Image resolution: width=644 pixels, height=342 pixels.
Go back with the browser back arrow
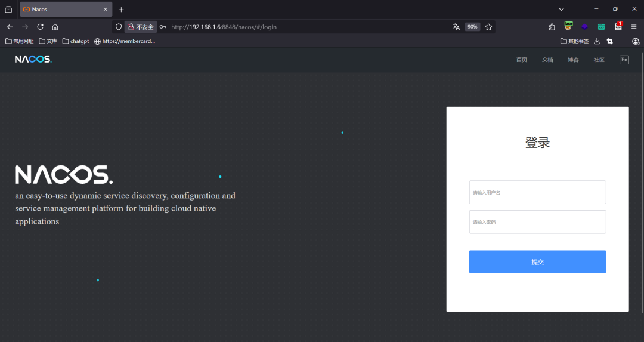10,27
